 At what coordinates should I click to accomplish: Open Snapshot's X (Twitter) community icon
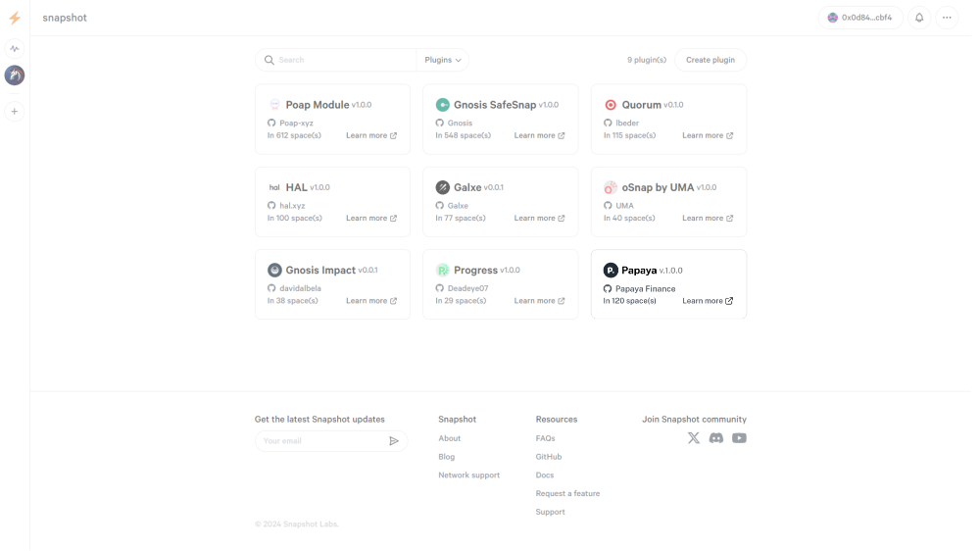[694, 438]
